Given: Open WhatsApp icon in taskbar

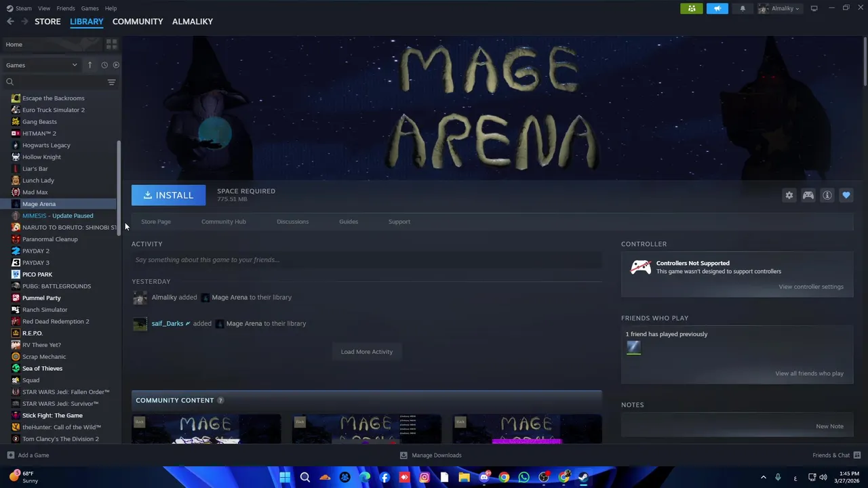Looking at the screenshot, I should [524, 477].
